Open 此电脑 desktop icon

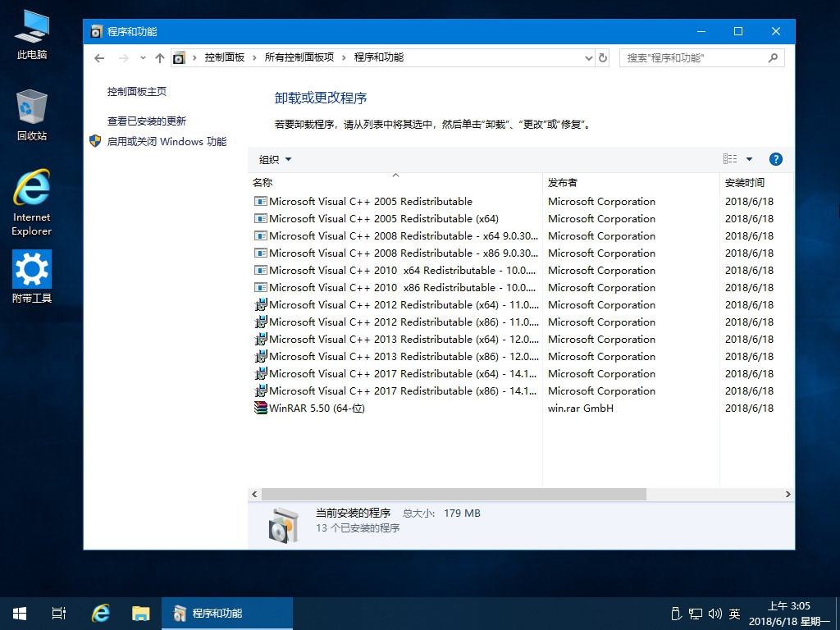click(x=32, y=34)
